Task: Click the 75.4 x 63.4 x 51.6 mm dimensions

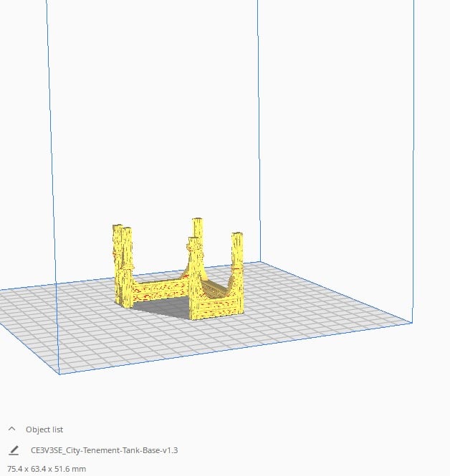Action: click(47, 469)
